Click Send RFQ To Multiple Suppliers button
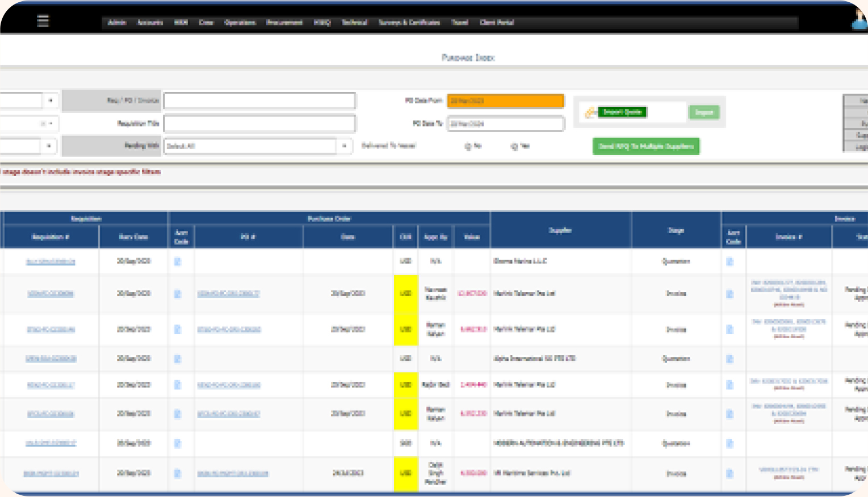This screenshot has width=868, height=497. click(x=645, y=146)
